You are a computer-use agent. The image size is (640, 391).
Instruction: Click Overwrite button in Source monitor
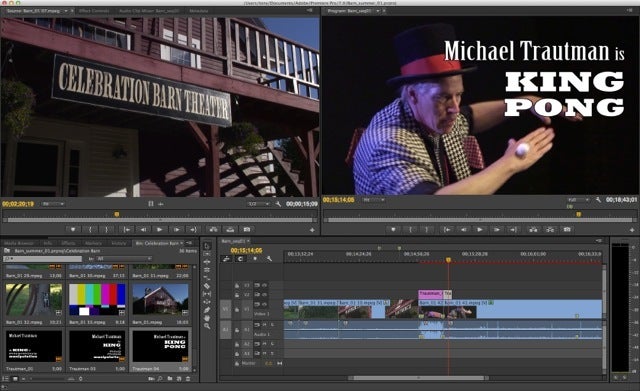[x=230, y=230]
